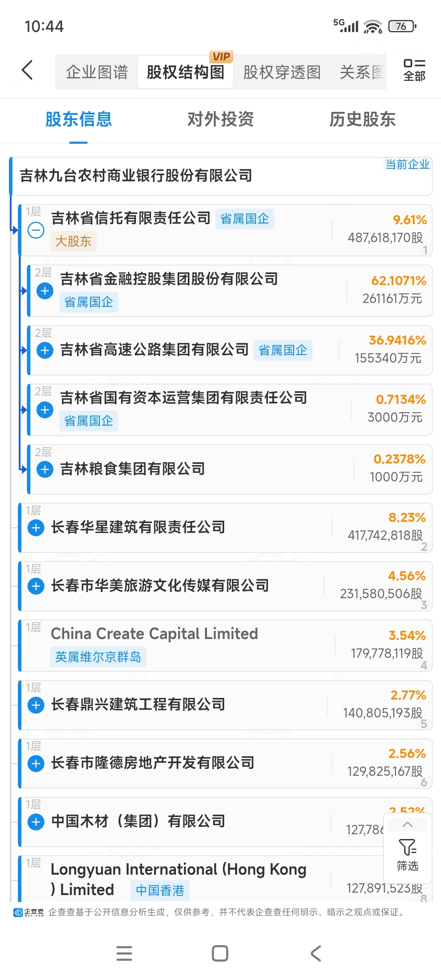Image resolution: width=441 pixels, height=980 pixels.
Task: Expand 中国木材（集团）有限公司 node
Action: 36,822
